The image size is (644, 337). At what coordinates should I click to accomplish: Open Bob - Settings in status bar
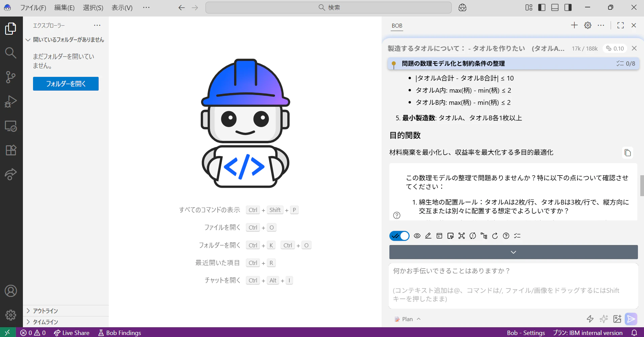526,333
